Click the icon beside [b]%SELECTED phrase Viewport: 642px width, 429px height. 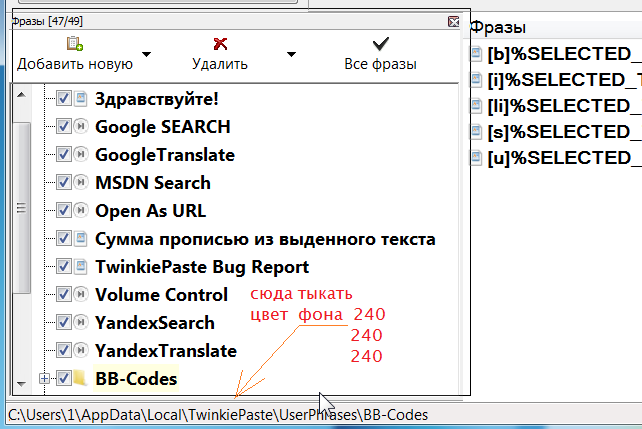coord(476,54)
